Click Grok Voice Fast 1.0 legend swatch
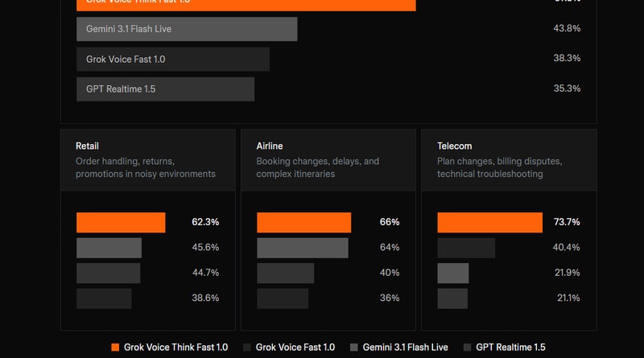The image size is (644, 358). pyautogui.click(x=247, y=348)
